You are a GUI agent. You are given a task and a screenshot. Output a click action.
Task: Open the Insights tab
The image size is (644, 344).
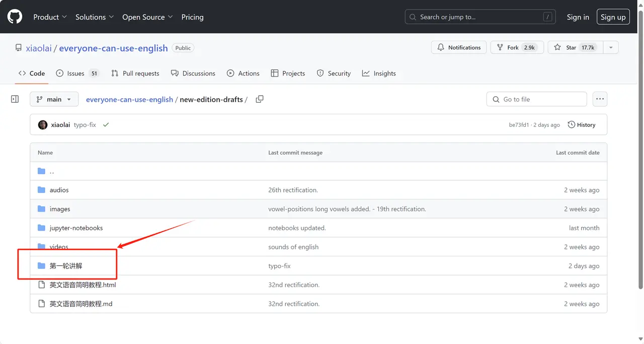[x=379, y=73]
